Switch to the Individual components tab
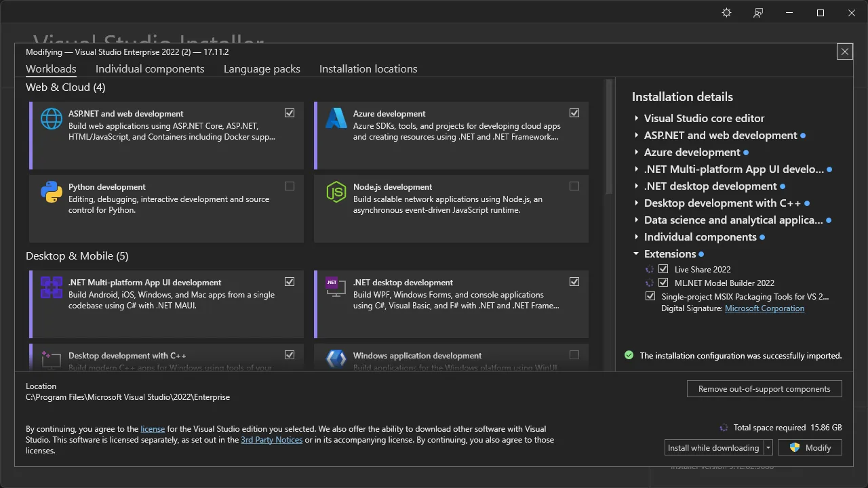Image resolution: width=868 pixels, height=488 pixels. point(150,68)
